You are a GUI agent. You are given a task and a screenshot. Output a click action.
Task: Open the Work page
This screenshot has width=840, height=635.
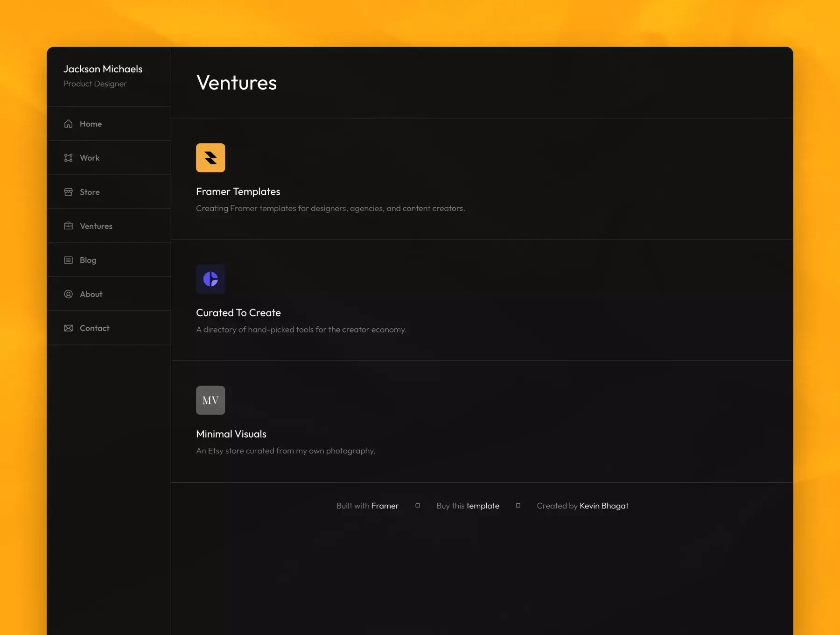pos(109,158)
